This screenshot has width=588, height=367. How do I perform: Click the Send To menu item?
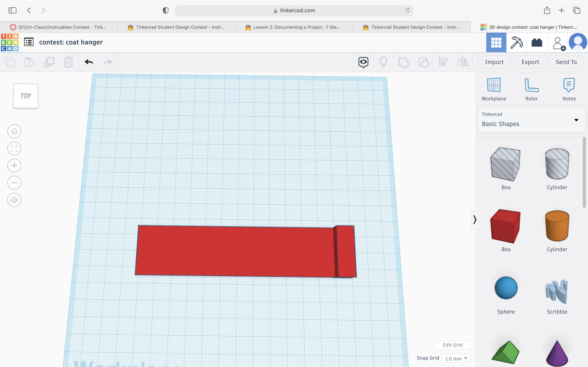[x=567, y=62]
